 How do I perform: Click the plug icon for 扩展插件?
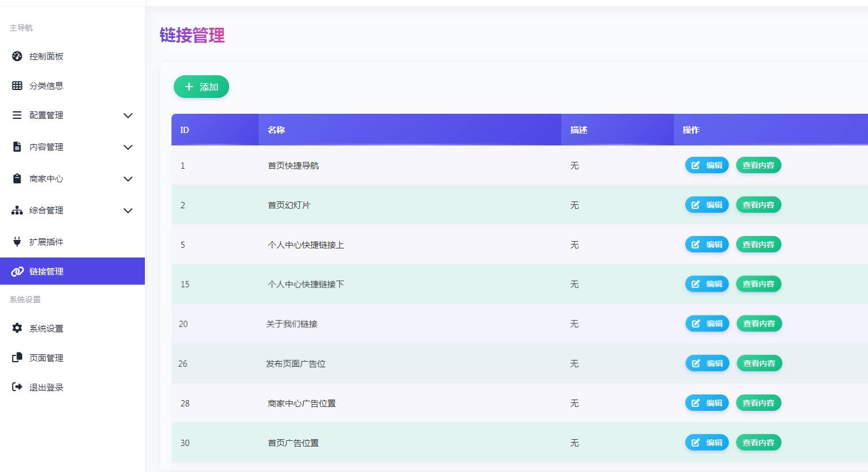[17, 242]
